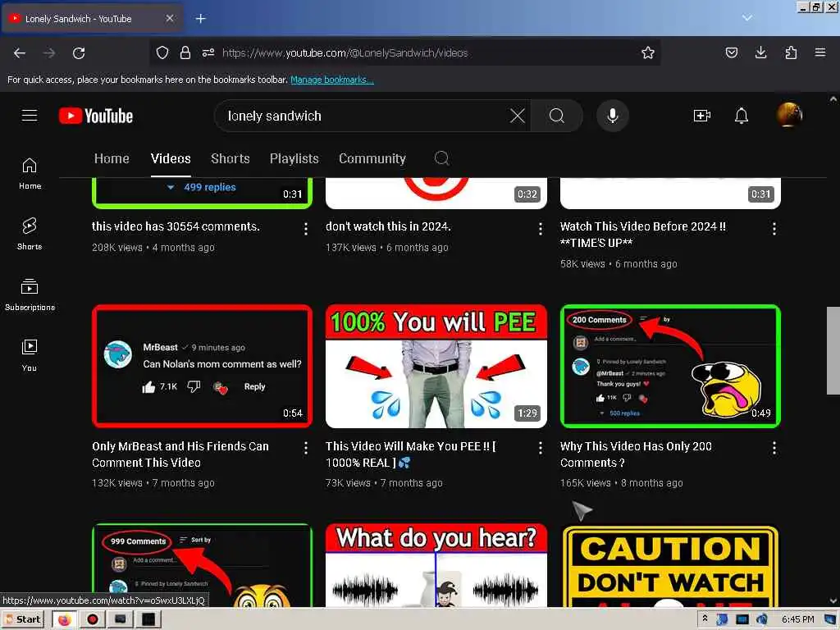Open a new browser tab
This screenshot has width=840, height=630.
point(200,19)
